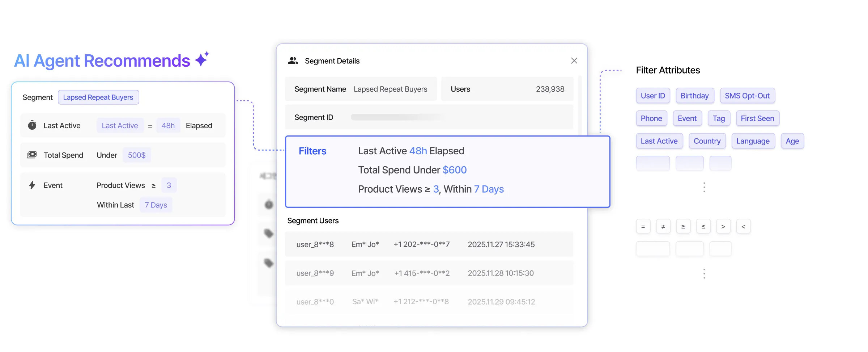868x352 pixels.
Task: Click the 7 Days value in Filters box
Action: [x=489, y=189]
